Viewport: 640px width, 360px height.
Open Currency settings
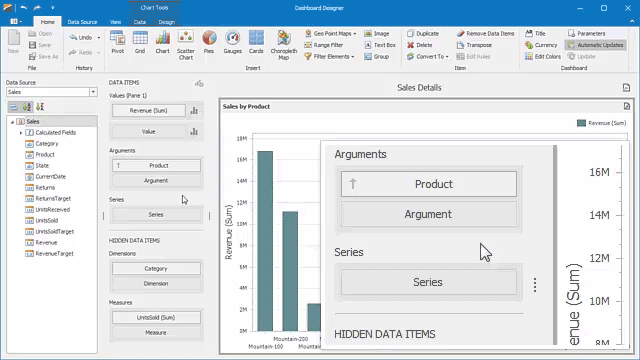(x=541, y=45)
